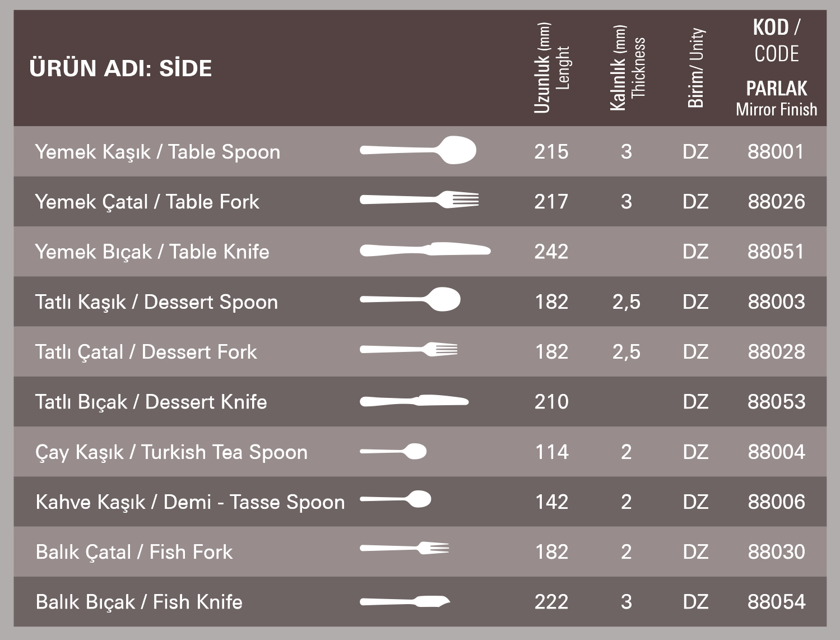
Task: Click the Uzunluk Lenght column header
Action: (x=551, y=68)
